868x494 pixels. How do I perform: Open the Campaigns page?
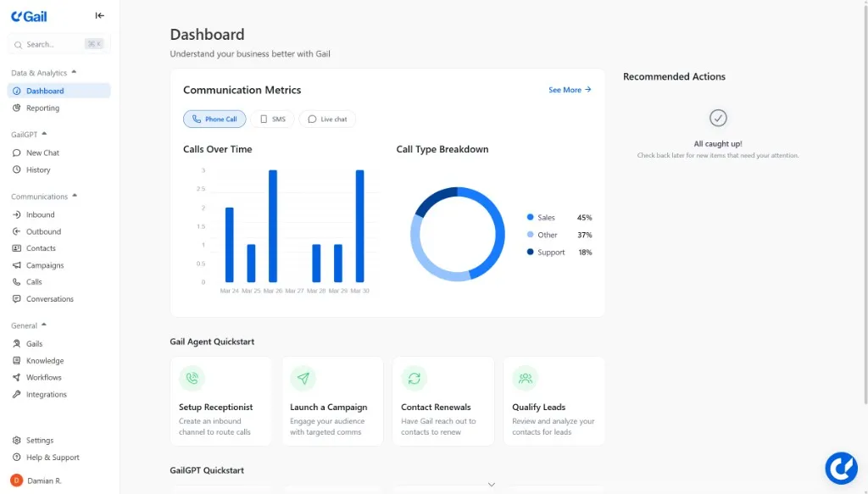click(58, 265)
